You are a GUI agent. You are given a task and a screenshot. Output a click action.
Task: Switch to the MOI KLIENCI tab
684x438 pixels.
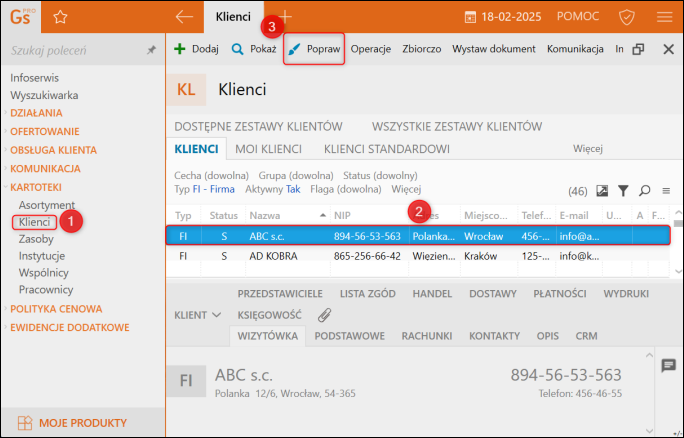[268, 149]
